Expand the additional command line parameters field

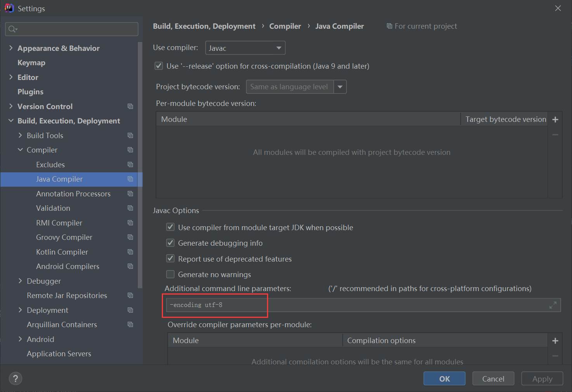pyautogui.click(x=553, y=305)
